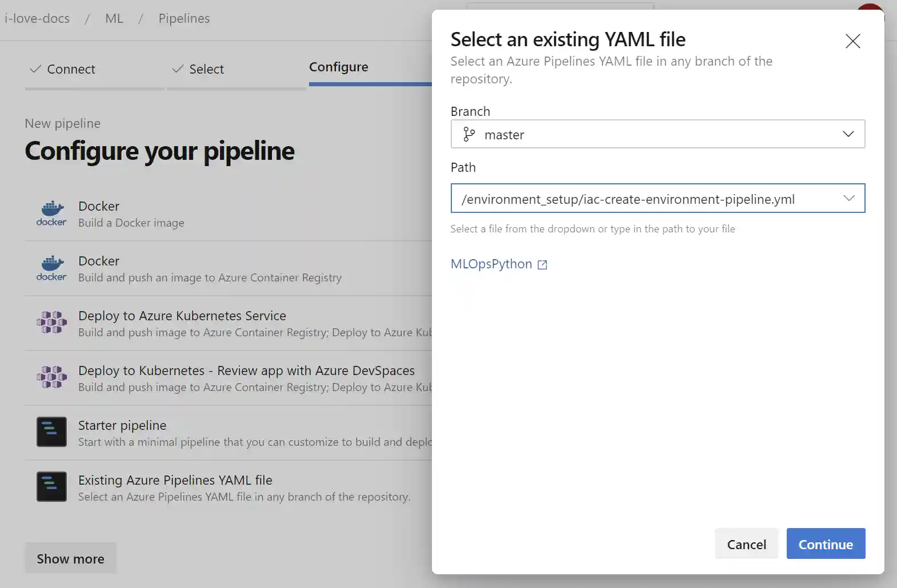Click the branch icon inside the master field

coord(469,134)
